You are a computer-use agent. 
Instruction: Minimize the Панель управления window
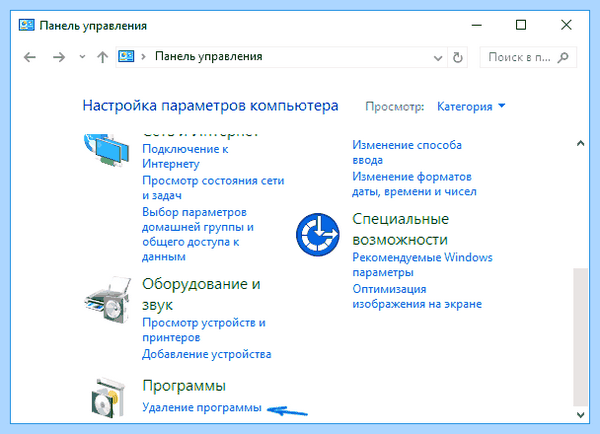[x=476, y=25]
